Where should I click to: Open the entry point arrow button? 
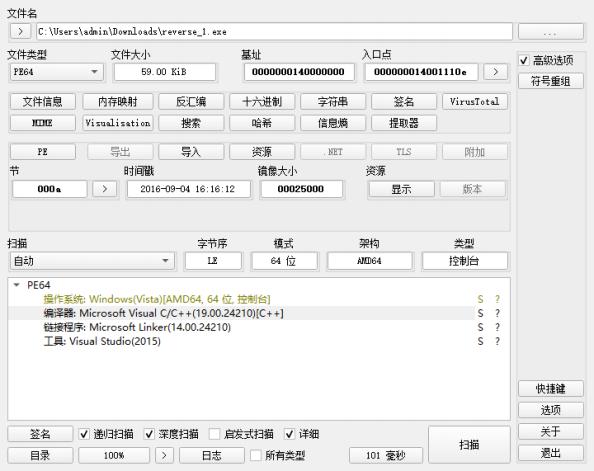point(496,72)
